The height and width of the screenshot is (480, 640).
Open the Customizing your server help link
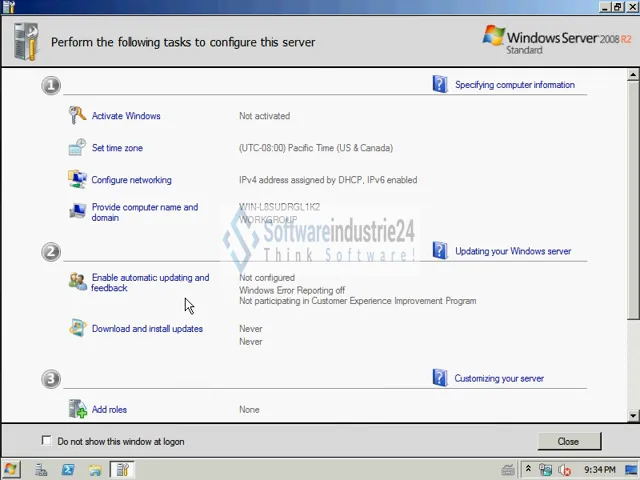pos(498,378)
